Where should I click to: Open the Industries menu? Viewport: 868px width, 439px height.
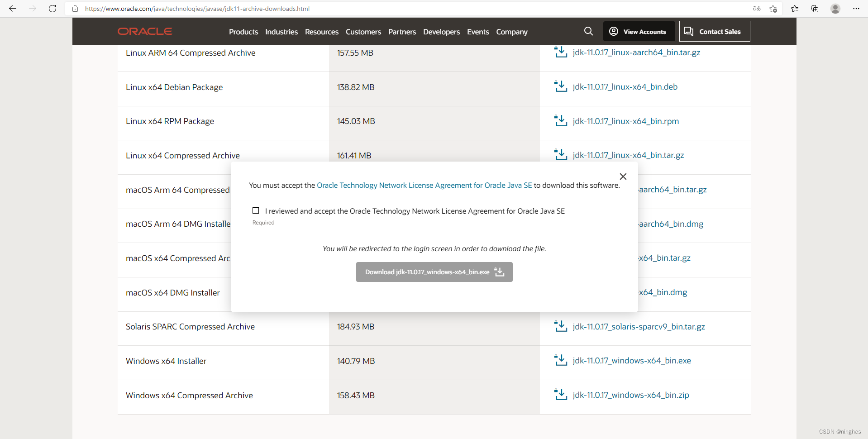pyautogui.click(x=281, y=32)
